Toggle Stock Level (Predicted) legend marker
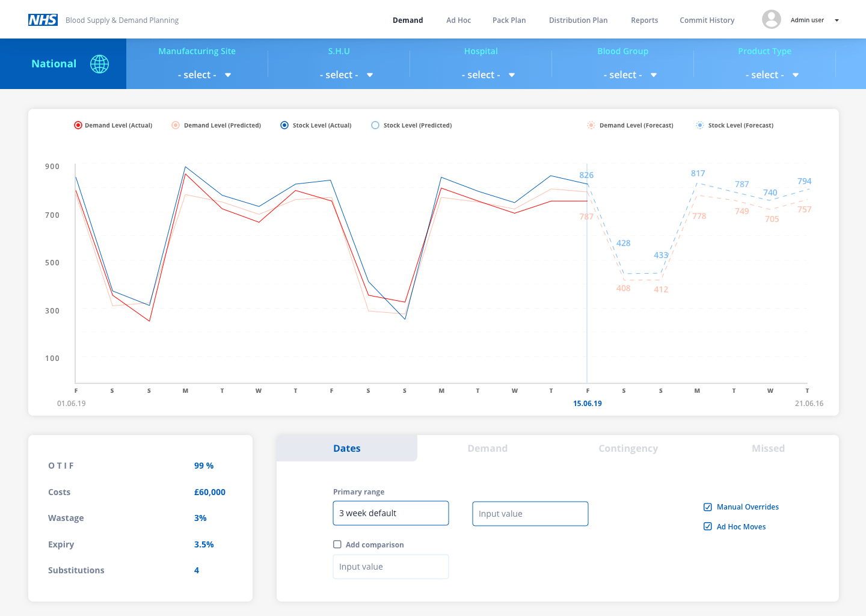 pos(375,125)
